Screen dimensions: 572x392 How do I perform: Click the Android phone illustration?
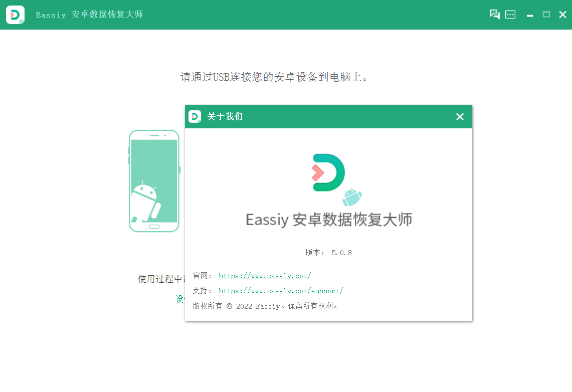point(154,181)
